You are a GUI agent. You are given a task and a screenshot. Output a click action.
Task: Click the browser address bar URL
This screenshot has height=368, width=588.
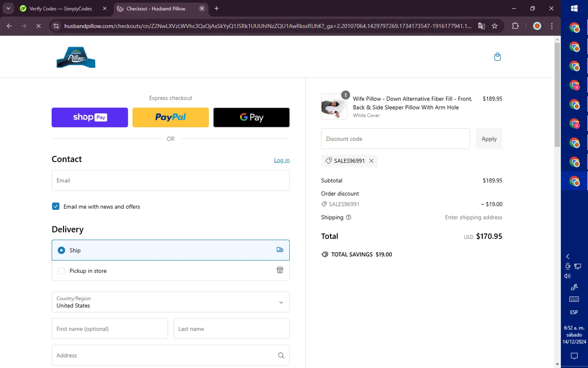(268, 26)
